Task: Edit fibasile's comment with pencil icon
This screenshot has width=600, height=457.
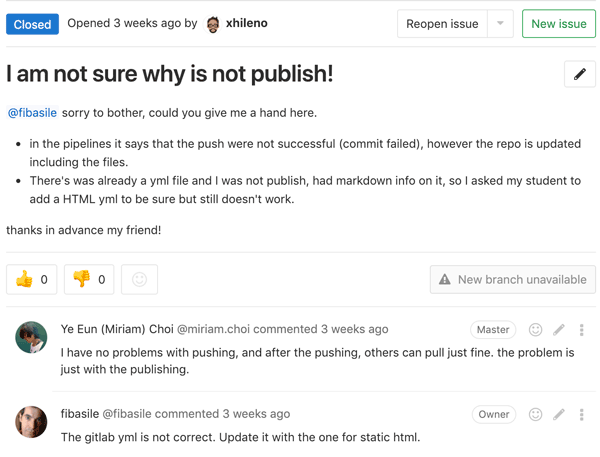Action: coord(559,414)
